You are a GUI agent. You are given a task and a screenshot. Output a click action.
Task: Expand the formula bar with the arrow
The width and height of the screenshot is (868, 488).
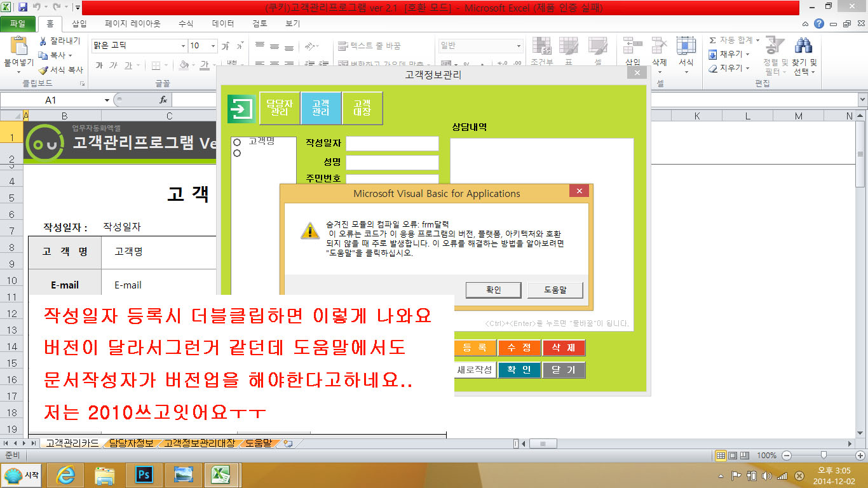(862, 100)
